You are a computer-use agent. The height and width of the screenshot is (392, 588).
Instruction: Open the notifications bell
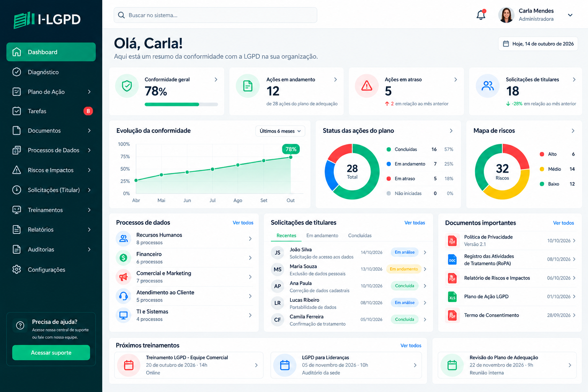pyautogui.click(x=481, y=15)
